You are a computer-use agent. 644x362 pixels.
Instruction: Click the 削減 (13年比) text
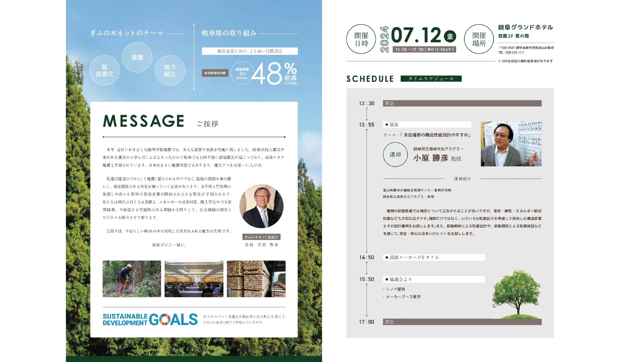(291, 80)
